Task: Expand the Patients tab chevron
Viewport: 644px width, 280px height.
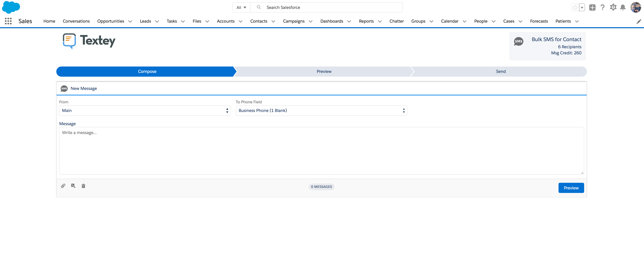Action: pyautogui.click(x=577, y=22)
